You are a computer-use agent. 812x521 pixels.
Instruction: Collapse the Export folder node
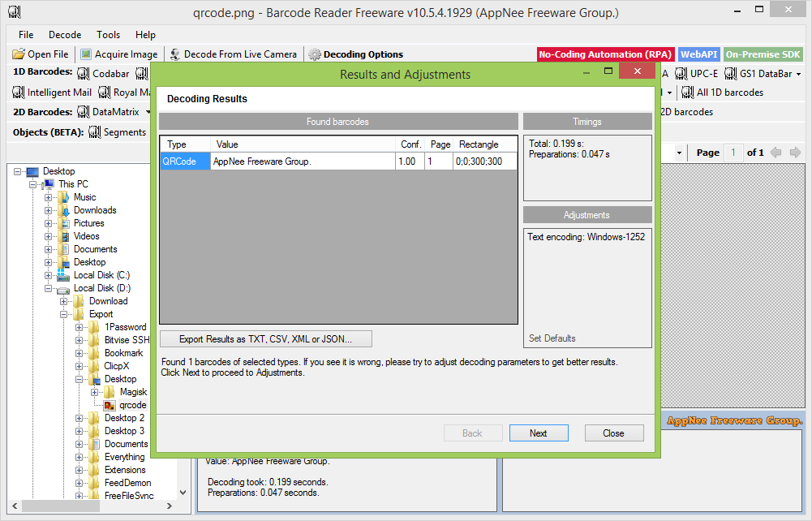[x=64, y=314]
